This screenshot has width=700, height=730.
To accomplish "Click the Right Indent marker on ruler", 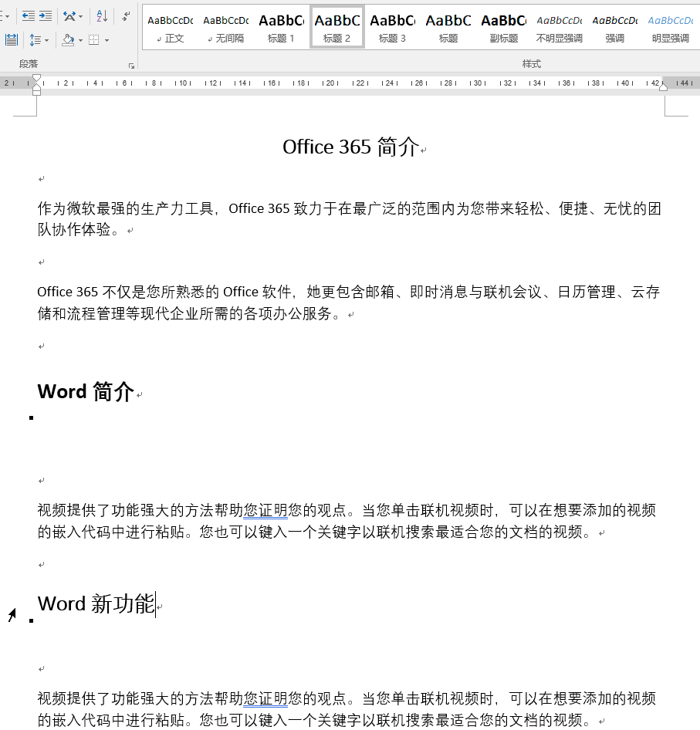I will pyautogui.click(x=663, y=86).
